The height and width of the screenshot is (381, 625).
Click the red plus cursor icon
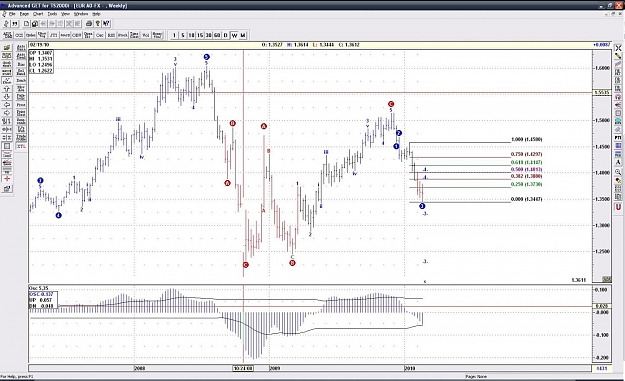coord(7,179)
